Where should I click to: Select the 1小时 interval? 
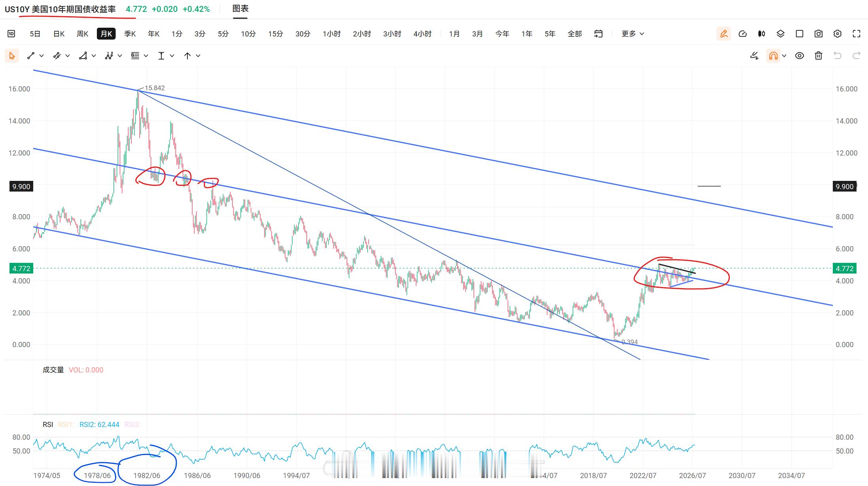[x=332, y=34]
